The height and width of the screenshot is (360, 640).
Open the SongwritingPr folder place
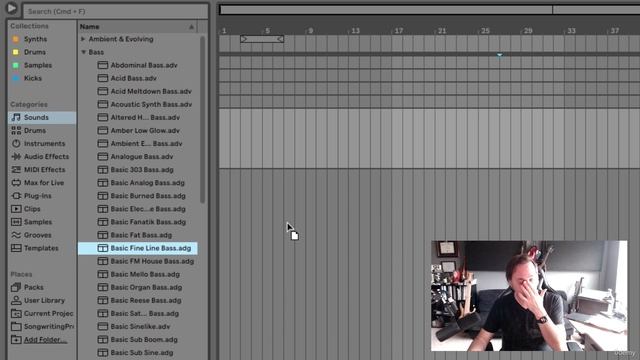tap(48, 327)
